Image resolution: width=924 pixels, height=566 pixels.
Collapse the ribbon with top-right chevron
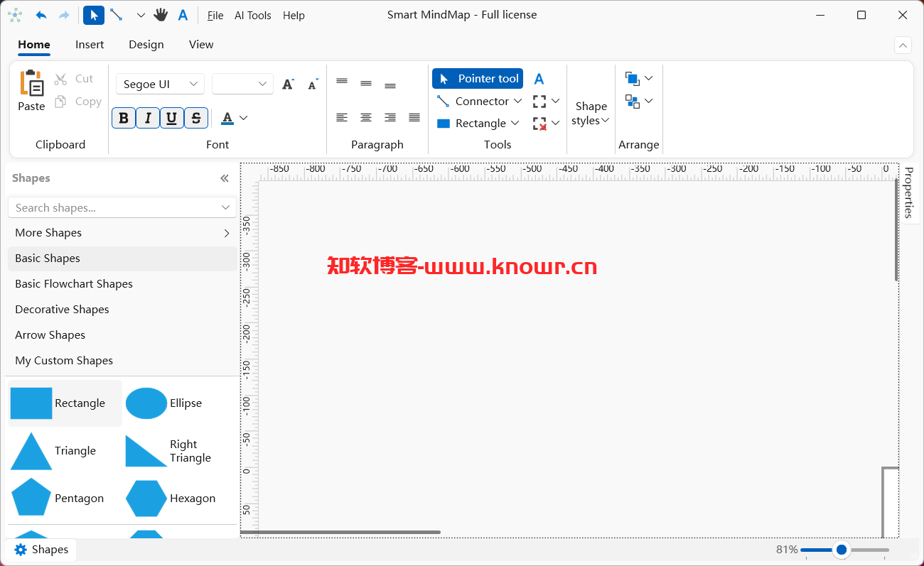click(x=903, y=45)
